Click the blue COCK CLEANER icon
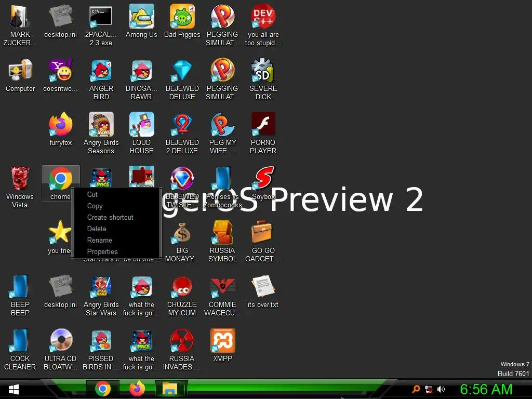532x399 pixels. (20, 350)
